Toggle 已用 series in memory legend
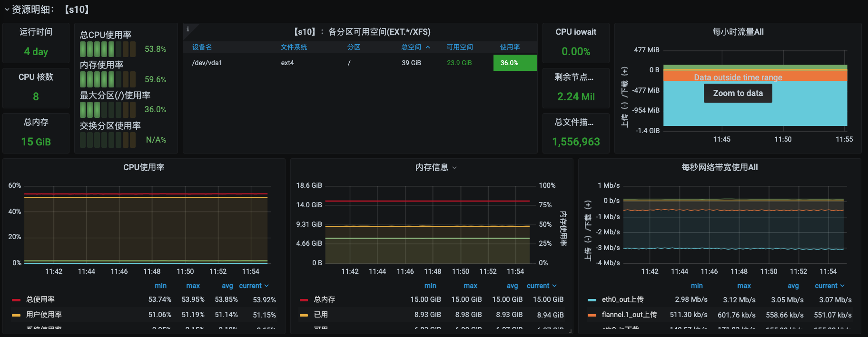868x337 pixels. click(321, 315)
